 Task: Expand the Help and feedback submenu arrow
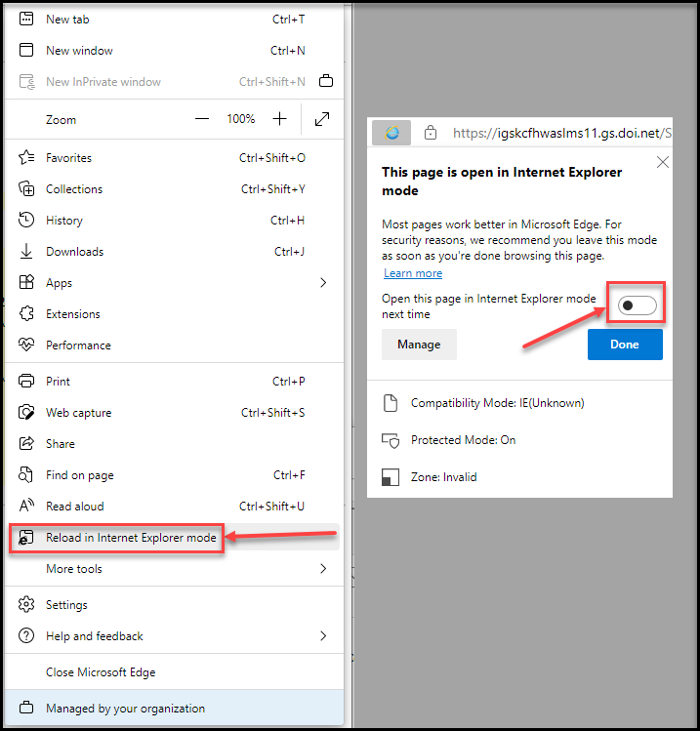coord(323,636)
